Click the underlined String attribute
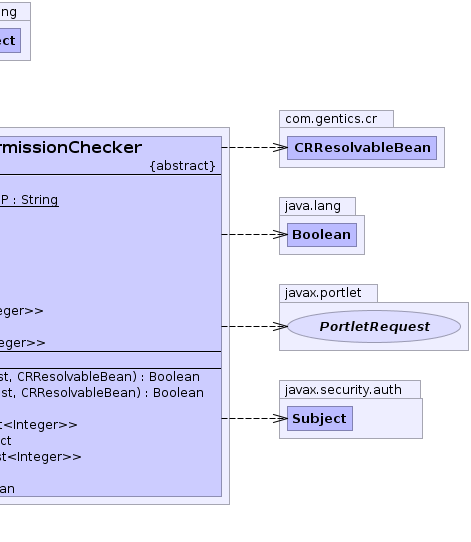 point(29,200)
